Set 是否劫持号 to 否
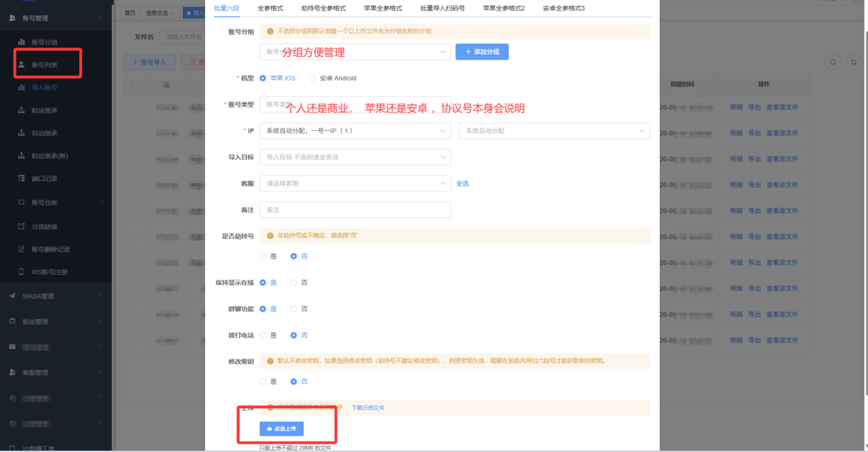Viewport: 868px width, 452px height. pos(299,256)
